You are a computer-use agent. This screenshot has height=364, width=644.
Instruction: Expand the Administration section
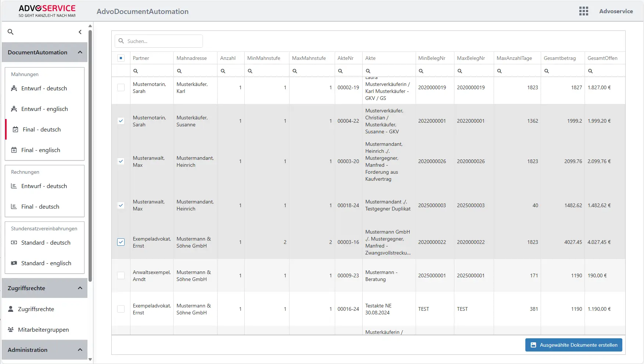[x=80, y=350]
